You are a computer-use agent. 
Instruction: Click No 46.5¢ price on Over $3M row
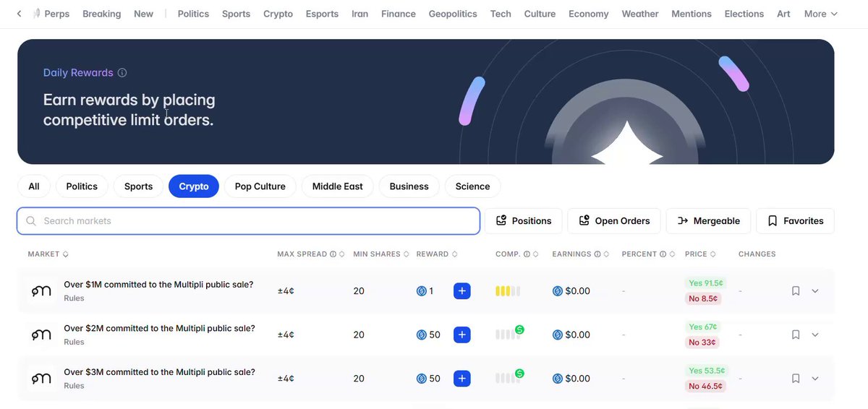point(705,387)
